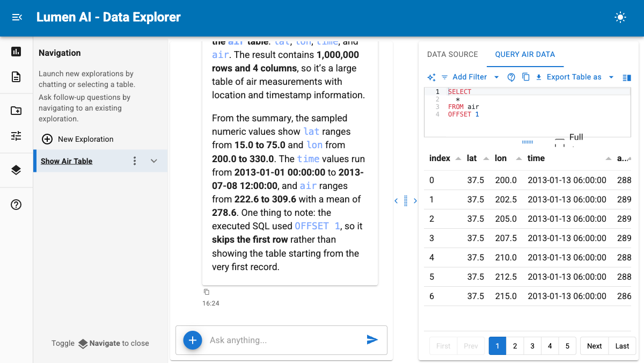Focus the Ask anything chat input
The height and width of the screenshot is (363, 644).
[283, 340]
